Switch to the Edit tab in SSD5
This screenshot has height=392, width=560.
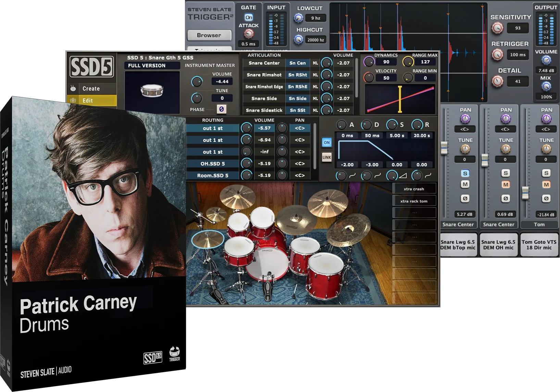91,100
